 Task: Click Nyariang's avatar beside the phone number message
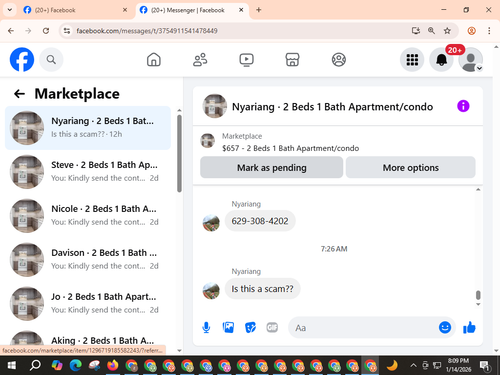click(211, 223)
